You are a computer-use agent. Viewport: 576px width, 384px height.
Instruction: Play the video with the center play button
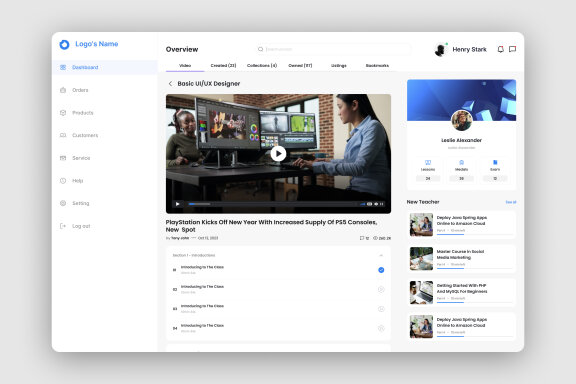pyautogui.click(x=278, y=154)
